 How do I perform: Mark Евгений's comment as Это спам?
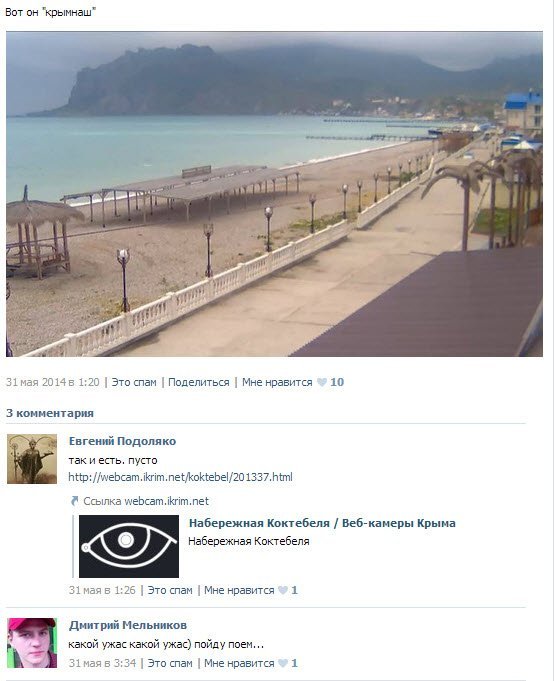(x=170, y=590)
